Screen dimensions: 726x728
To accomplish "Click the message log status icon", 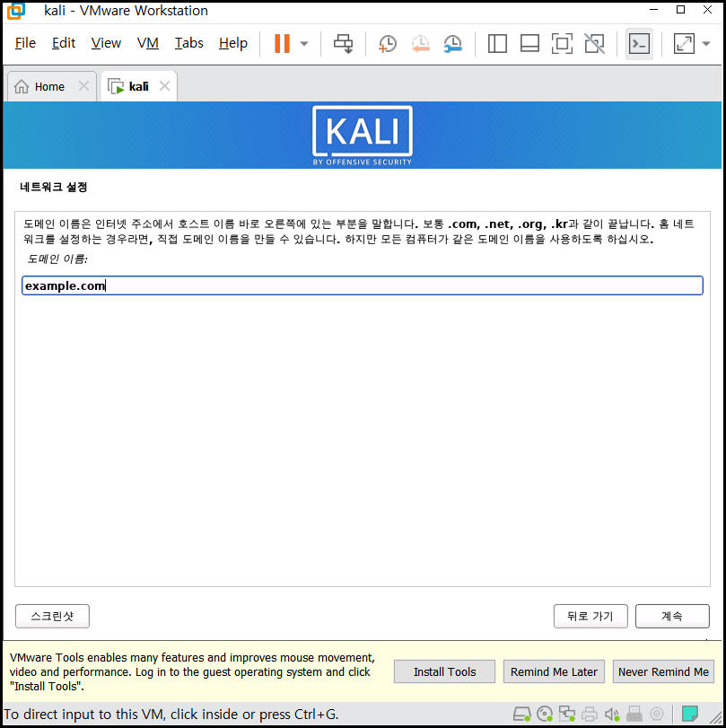I will [690, 713].
